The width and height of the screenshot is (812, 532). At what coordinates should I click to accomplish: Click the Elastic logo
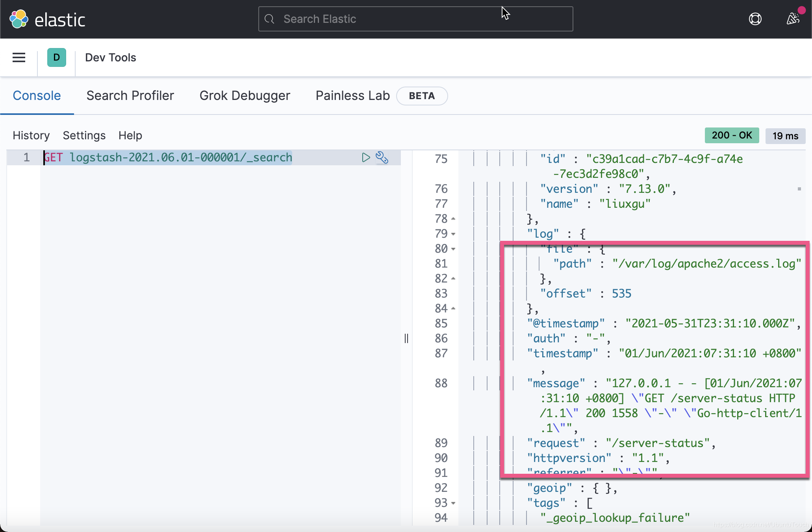point(47,19)
